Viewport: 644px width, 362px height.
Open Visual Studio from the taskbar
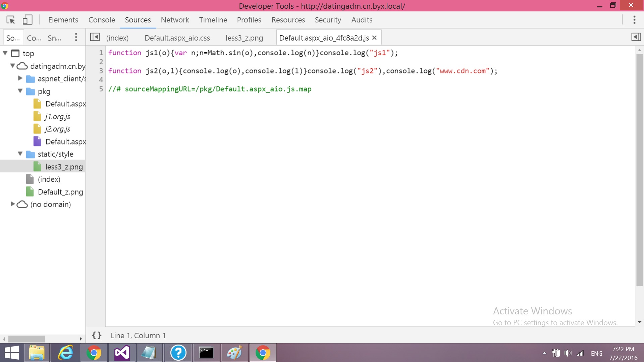click(x=121, y=353)
